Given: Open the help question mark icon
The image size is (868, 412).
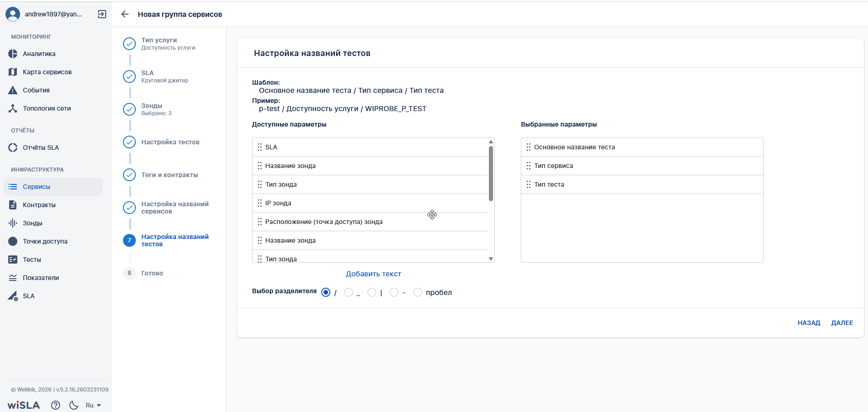Looking at the screenshot, I should coord(56,405).
